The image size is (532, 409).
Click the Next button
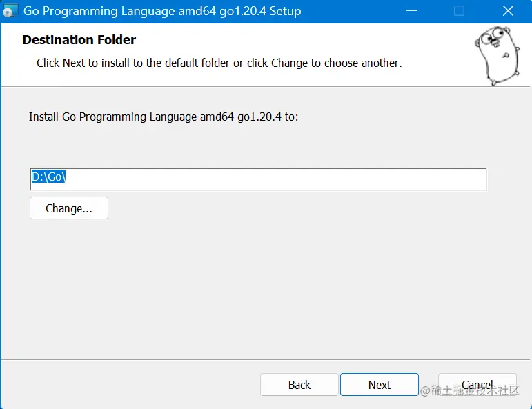pos(380,385)
